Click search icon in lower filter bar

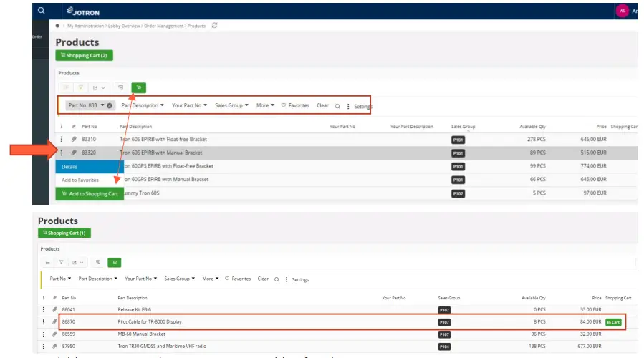tap(277, 279)
